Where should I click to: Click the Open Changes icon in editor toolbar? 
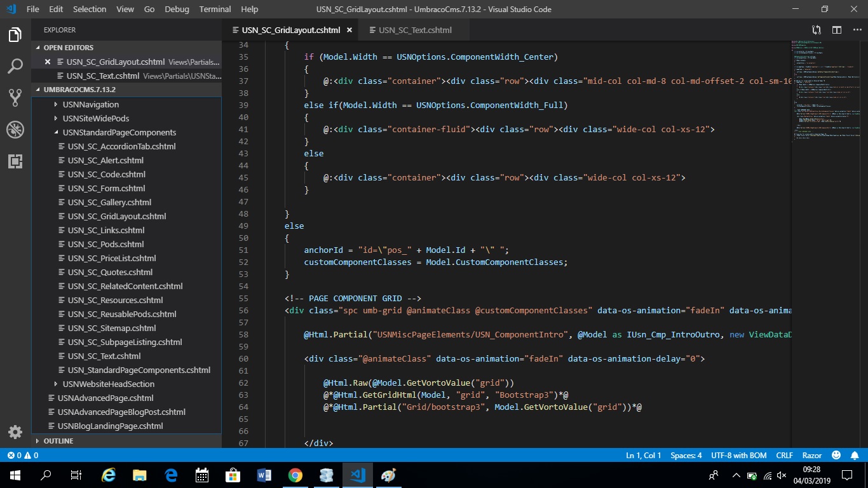[817, 30]
